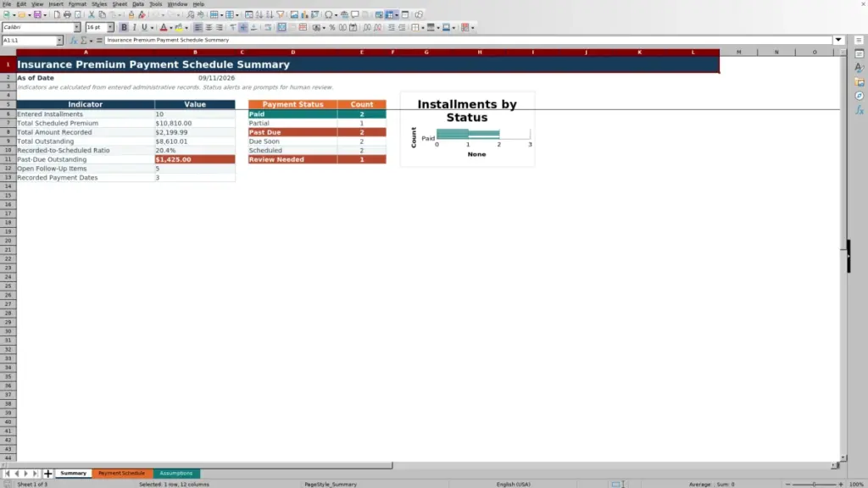Click the AutoFilter funnel icon
Image resolution: width=868 pixels, height=488 pixels.
point(281,14)
